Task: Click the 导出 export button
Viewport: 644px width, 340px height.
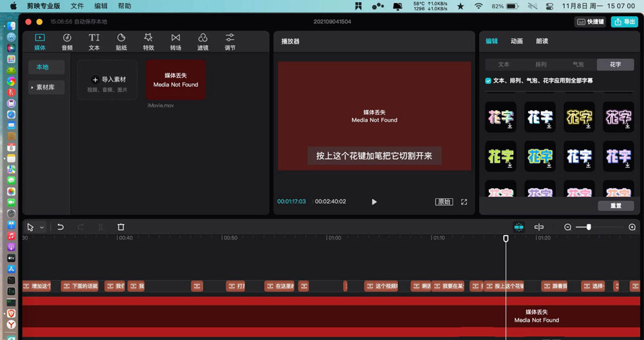Action: click(x=624, y=22)
